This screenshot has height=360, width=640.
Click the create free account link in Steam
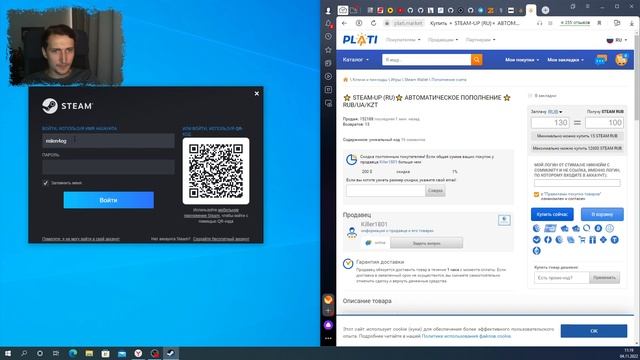tap(221, 239)
